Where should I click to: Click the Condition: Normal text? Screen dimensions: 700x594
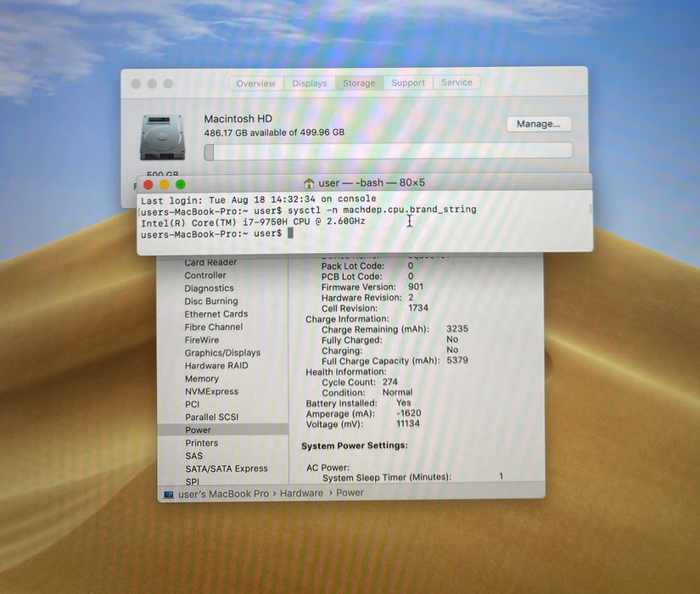point(367,393)
